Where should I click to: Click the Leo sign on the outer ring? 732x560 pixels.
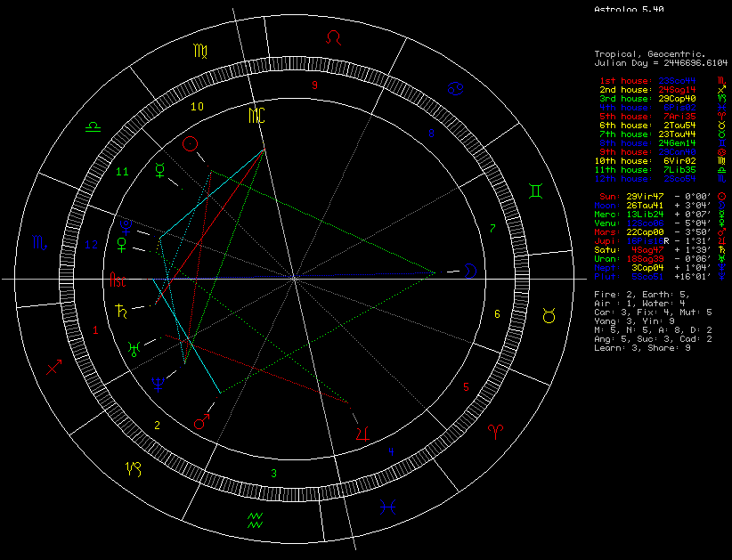[333, 37]
